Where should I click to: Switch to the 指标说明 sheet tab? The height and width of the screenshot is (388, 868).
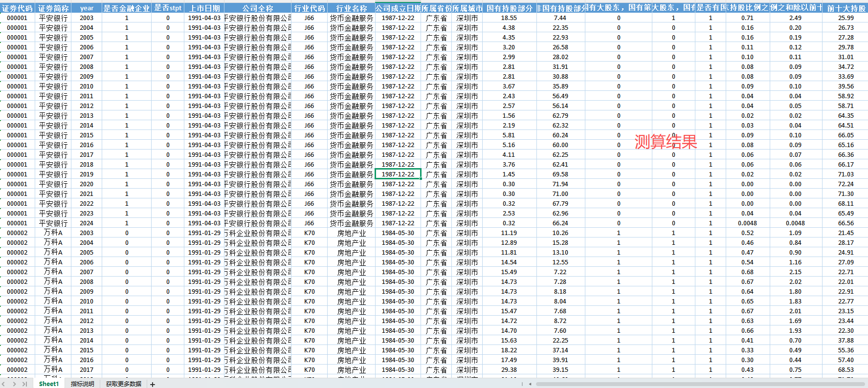tap(82, 384)
